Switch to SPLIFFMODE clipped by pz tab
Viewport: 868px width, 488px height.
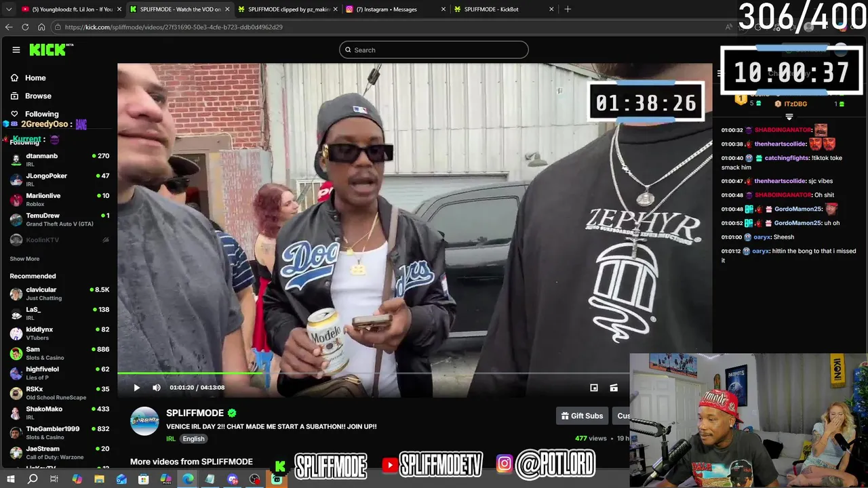pyautogui.click(x=288, y=9)
